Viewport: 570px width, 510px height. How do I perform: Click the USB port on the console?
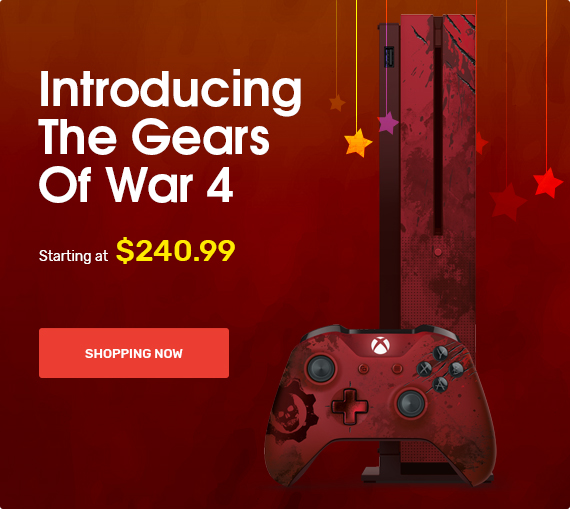390,57
